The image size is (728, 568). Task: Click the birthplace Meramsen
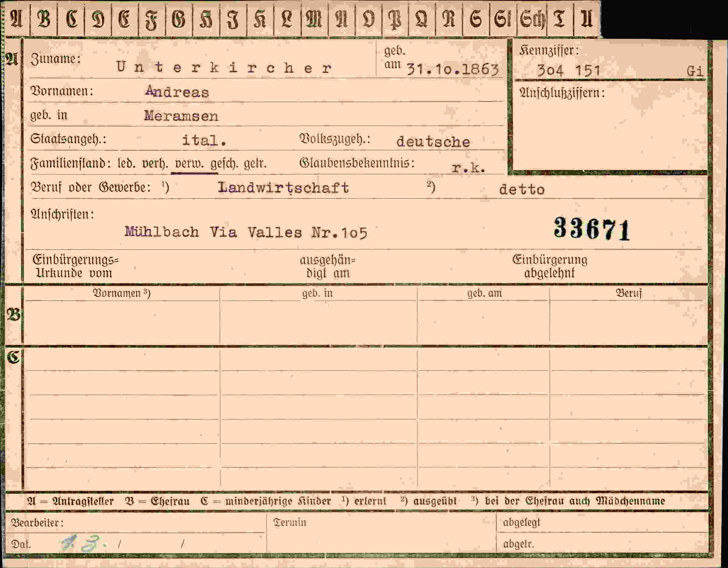181,116
